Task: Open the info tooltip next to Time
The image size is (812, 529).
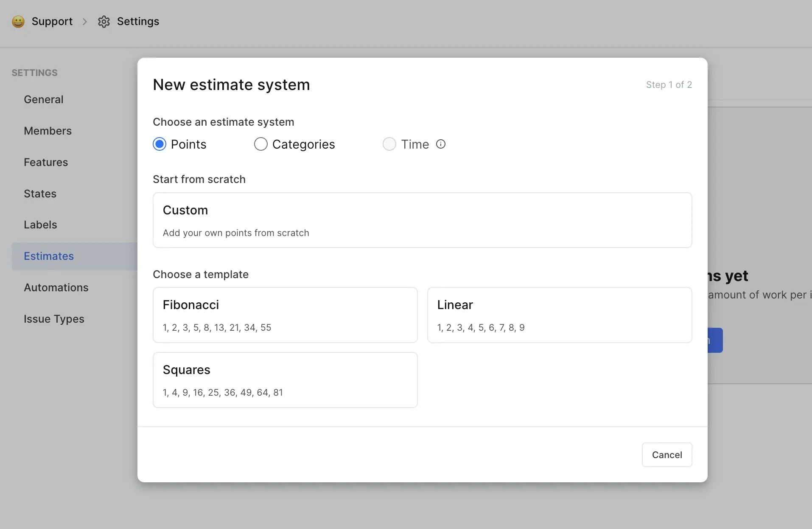Action: click(x=440, y=144)
